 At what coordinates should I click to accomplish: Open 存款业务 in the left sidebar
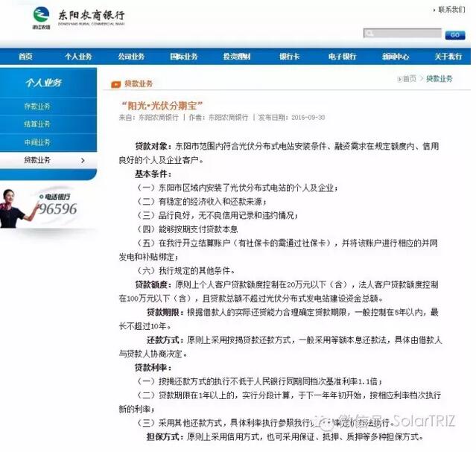point(37,106)
